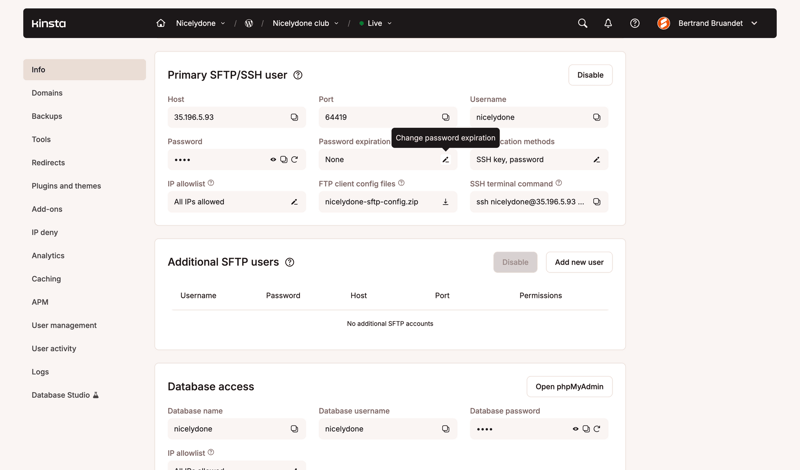Expand Bertrand Bruandet user menu
This screenshot has width=800, height=470.
[755, 23]
